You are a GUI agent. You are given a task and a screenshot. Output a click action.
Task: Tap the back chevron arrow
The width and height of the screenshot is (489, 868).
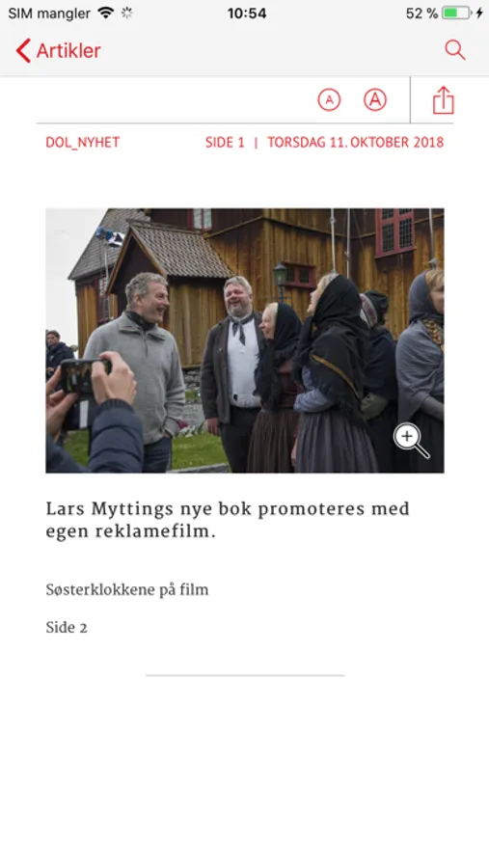(x=23, y=50)
